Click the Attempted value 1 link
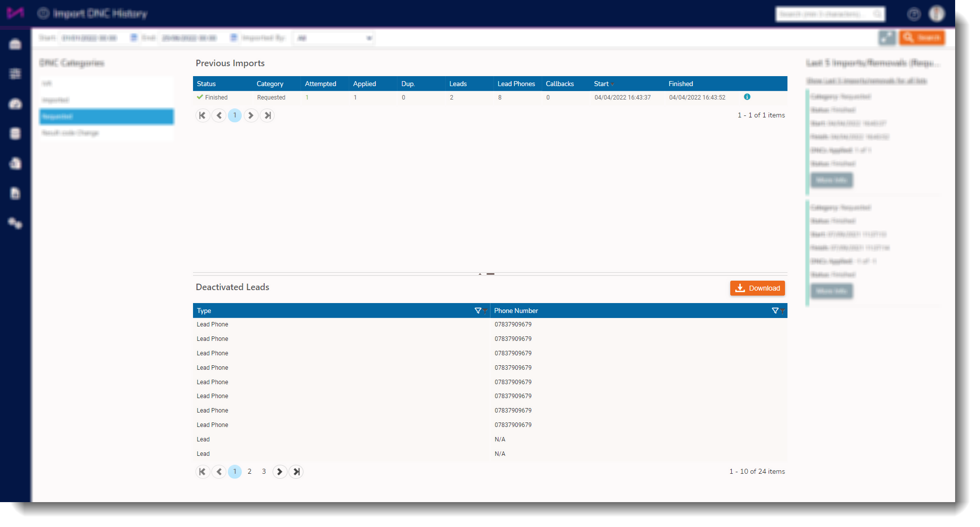The height and width of the screenshot is (527, 980). (307, 98)
